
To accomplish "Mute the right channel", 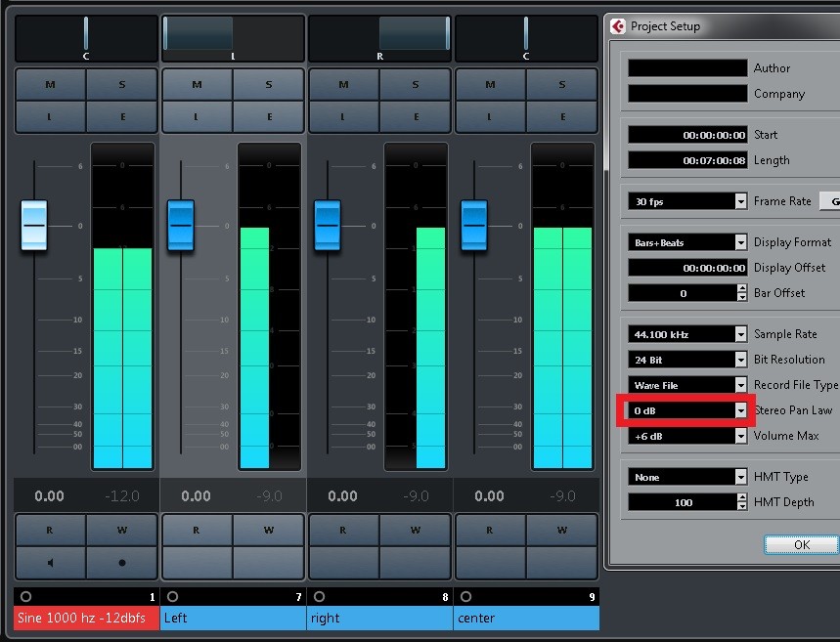I will [x=344, y=85].
